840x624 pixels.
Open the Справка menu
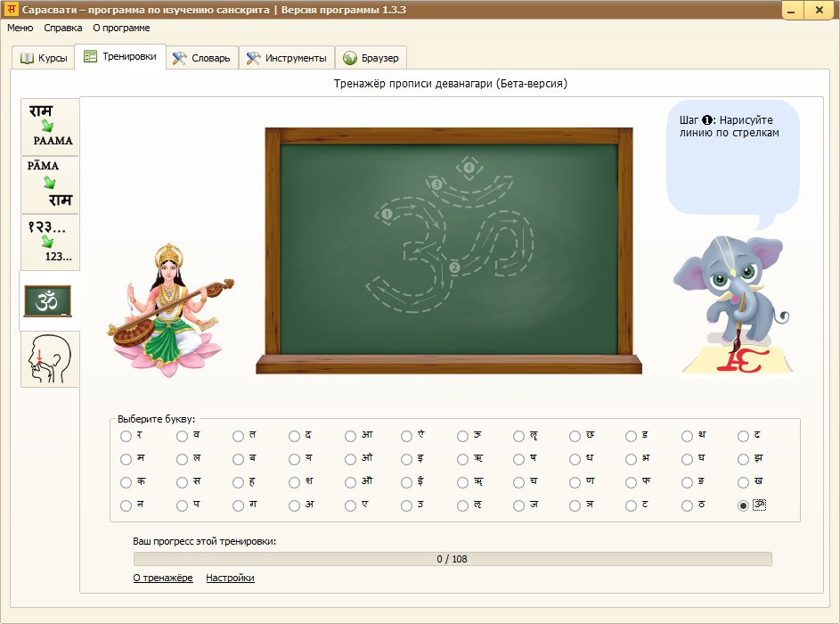(62, 28)
